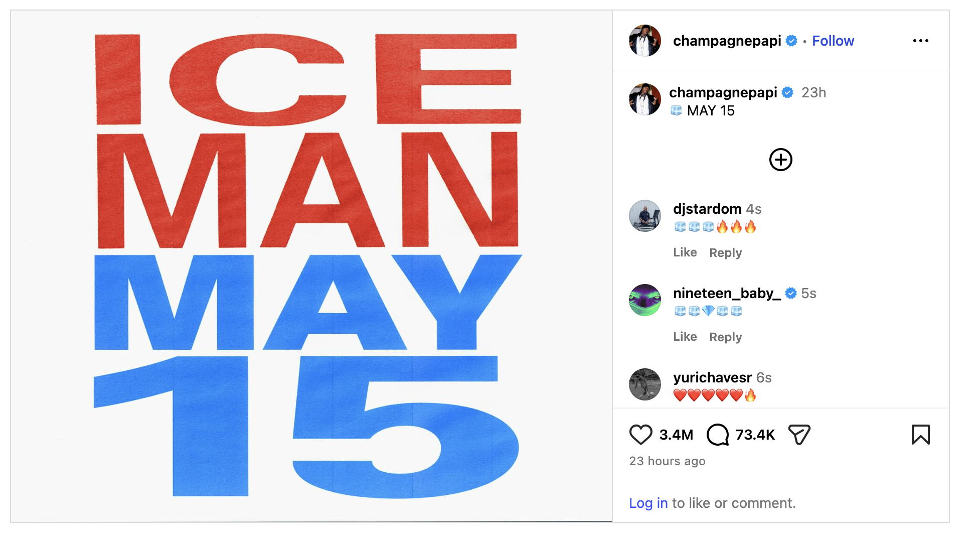Image resolution: width=980 pixels, height=540 pixels.
Task: Click champagnepapi caption profile picture
Action: (644, 99)
